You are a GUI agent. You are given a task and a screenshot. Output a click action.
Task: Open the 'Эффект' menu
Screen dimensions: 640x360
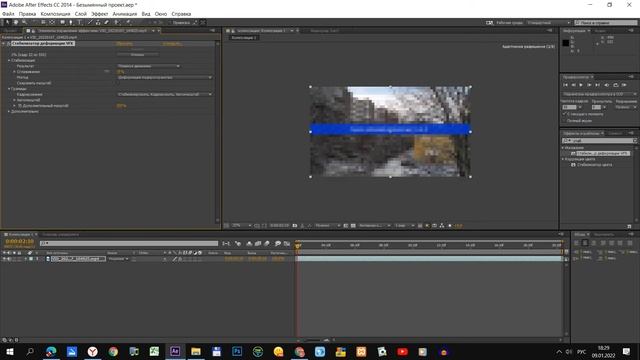(x=99, y=14)
